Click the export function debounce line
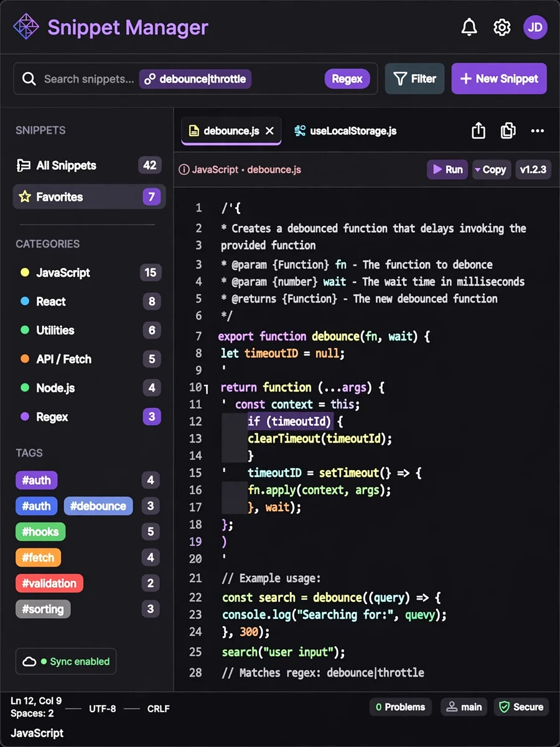This screenshot has height=747, width=560. 324,336
